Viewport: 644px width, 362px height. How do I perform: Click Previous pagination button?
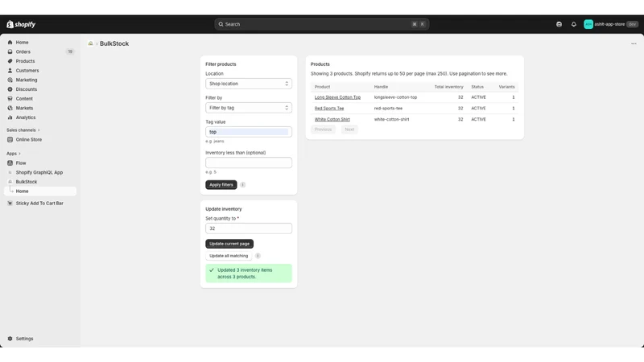(x=323, y=130)
